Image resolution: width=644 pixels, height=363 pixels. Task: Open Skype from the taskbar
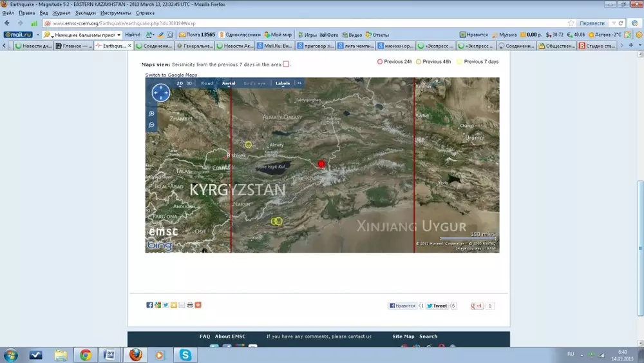(x=185, y=355)
